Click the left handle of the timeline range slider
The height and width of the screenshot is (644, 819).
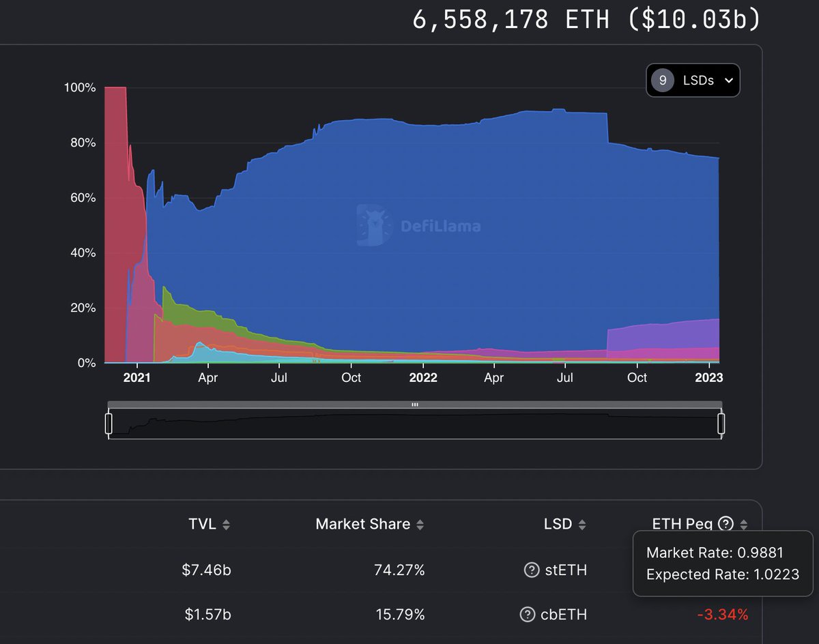(108, 422)
